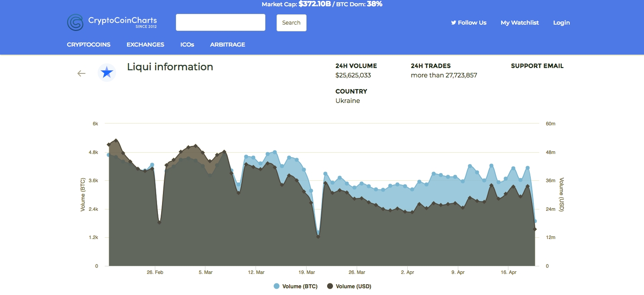Click the 1.2k left axis label

point(94,238)
